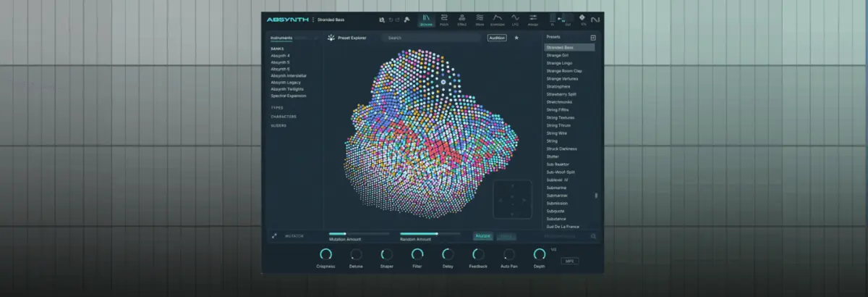Select the Absynth Twilights bank

click(x=287, y=89)
